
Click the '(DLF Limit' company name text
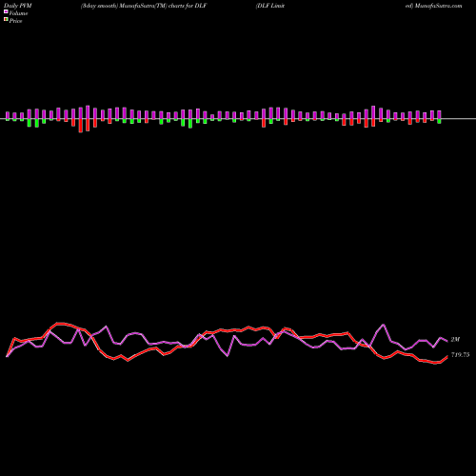click(270, 6)
